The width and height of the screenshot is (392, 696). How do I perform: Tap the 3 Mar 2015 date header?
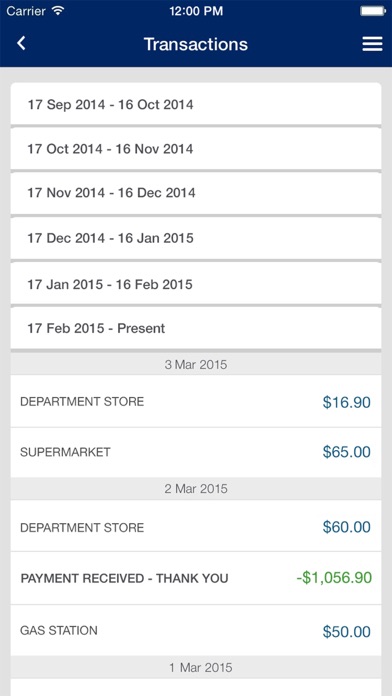pyautogui.click(x=196, y=365)
